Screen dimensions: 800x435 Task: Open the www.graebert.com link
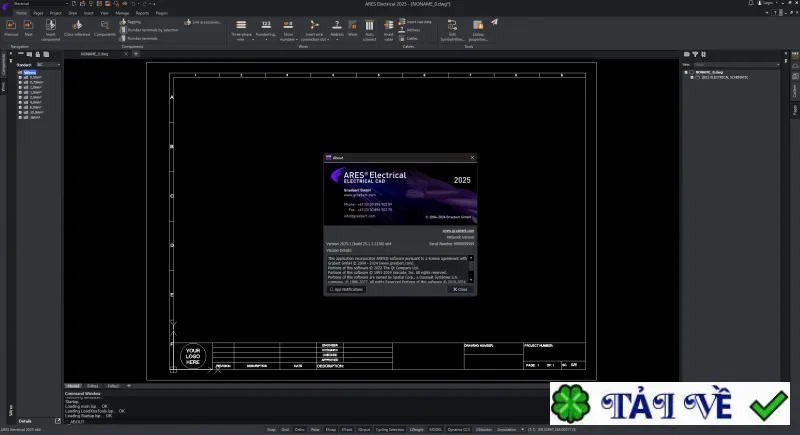point(458,231)
